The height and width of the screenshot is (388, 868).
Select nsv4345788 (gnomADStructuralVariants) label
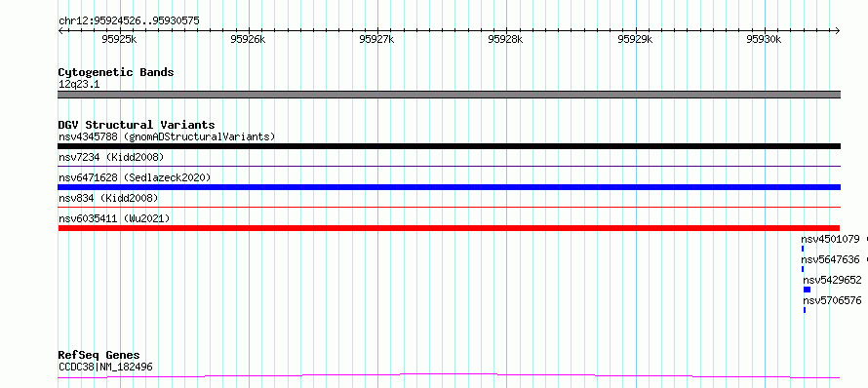(x=167, y=136)
